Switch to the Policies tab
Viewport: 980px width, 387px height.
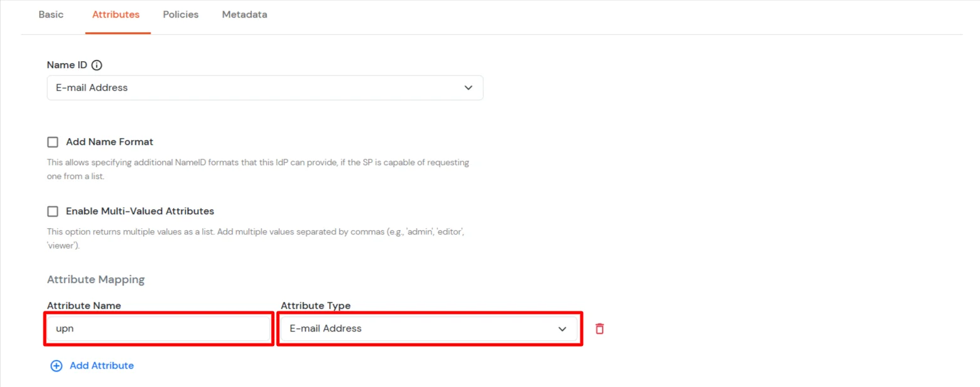[180, 14]
